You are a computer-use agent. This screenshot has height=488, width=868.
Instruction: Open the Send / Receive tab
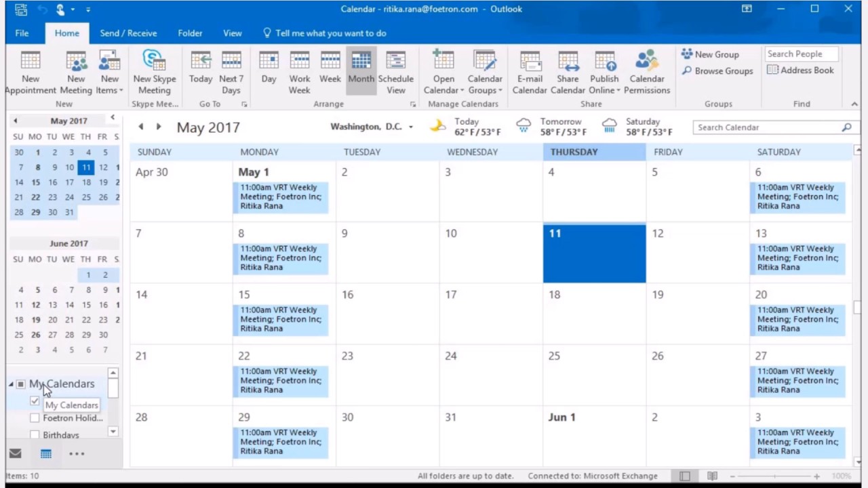pyautogui.click(x=128, y=33)
